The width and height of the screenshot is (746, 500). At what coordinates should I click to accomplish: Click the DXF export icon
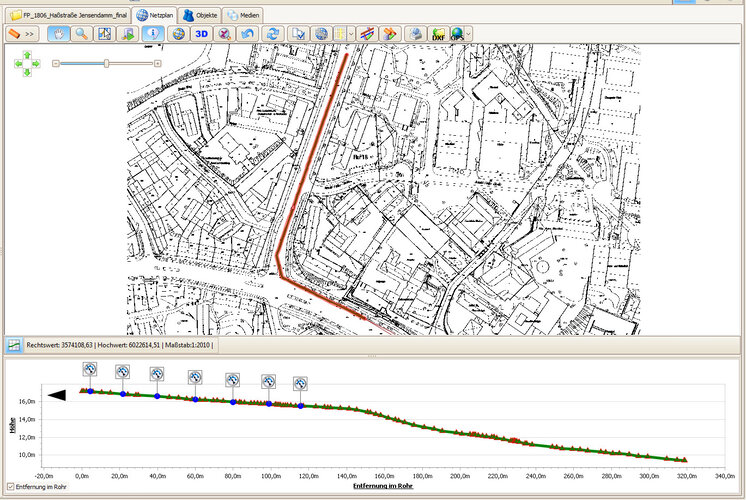coord(438,33)
